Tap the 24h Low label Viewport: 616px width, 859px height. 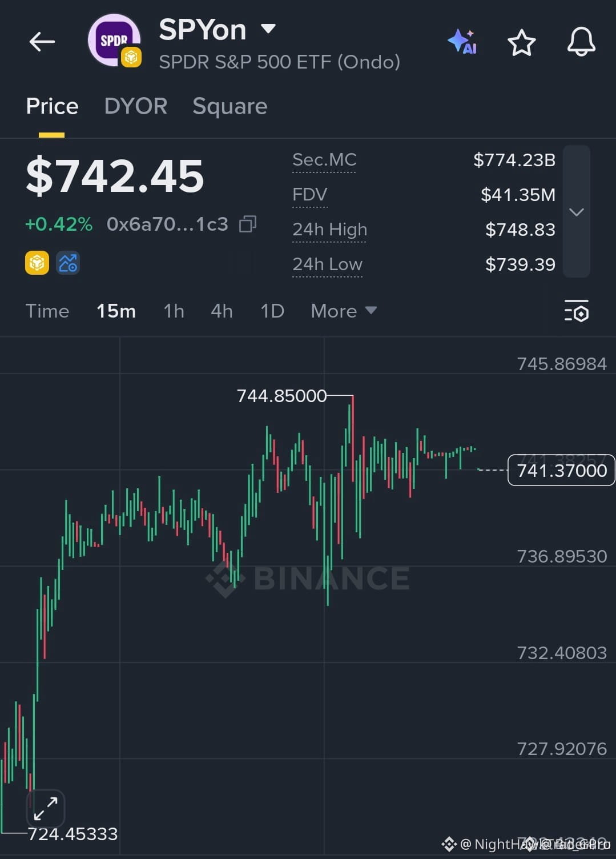tap(327, 264)
